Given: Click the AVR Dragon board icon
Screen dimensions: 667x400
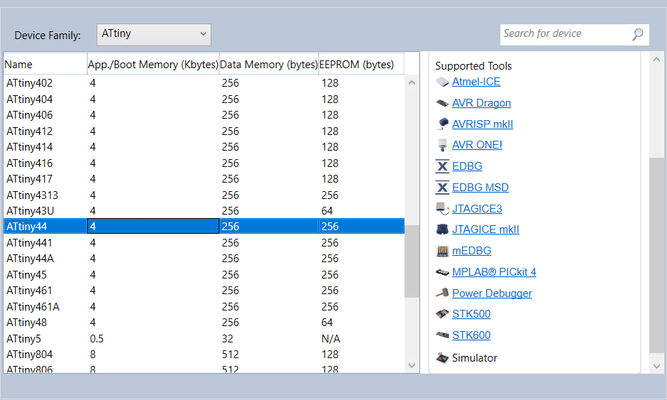Looking at the screenshot, I should pos(443,103).
